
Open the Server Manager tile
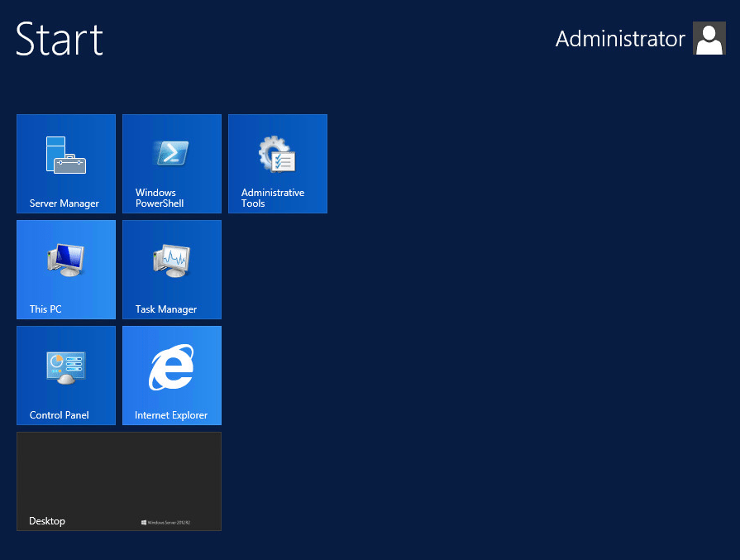66,164
